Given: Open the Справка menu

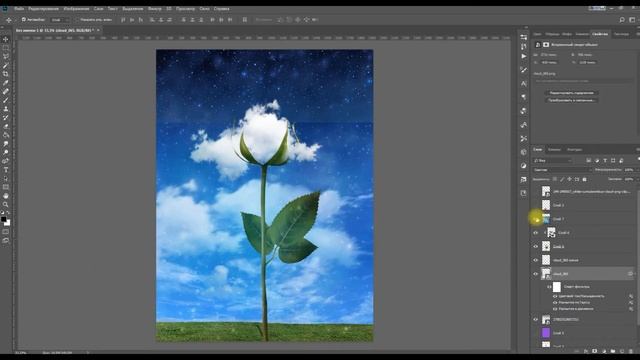Looking at the screenshot, I should [222, 9].
